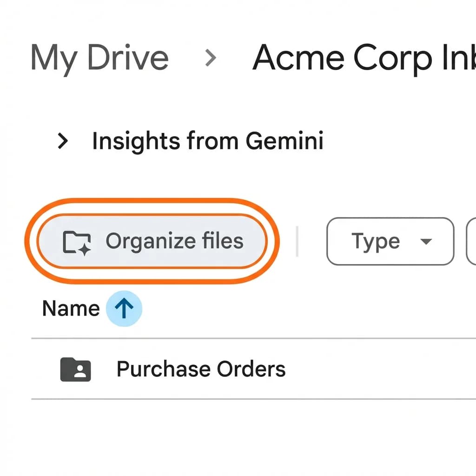Click the chevron before Insights from Gemini
476x476 pixels.
click(x=62, y=141)
